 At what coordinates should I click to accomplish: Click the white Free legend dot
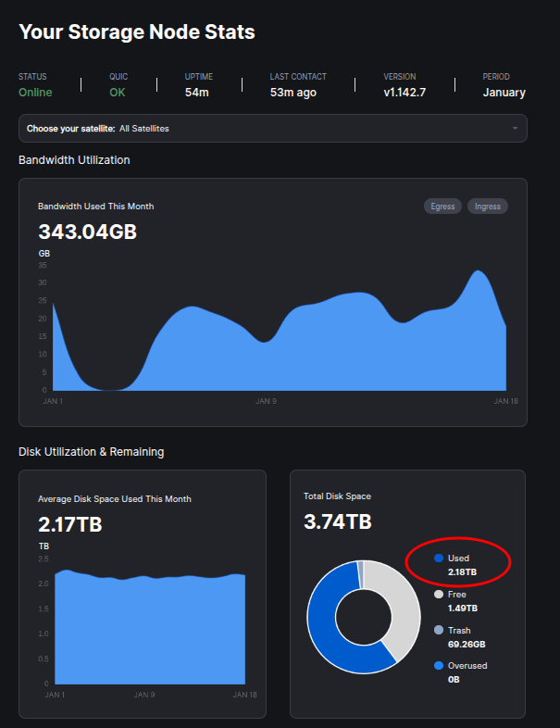439,595
